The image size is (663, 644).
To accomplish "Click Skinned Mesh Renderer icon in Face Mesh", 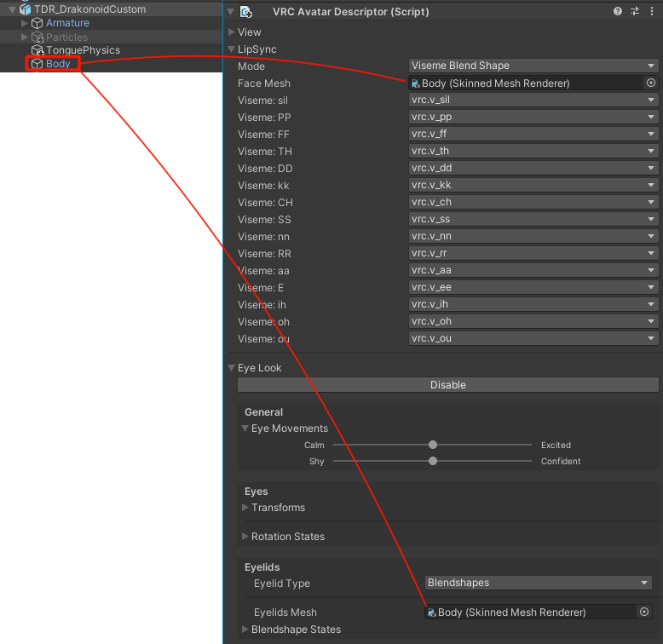I will (416, 83).
